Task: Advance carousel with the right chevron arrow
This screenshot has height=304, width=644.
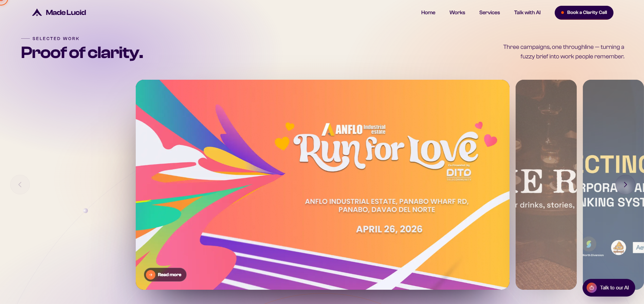Action: [x=625, y=185]
